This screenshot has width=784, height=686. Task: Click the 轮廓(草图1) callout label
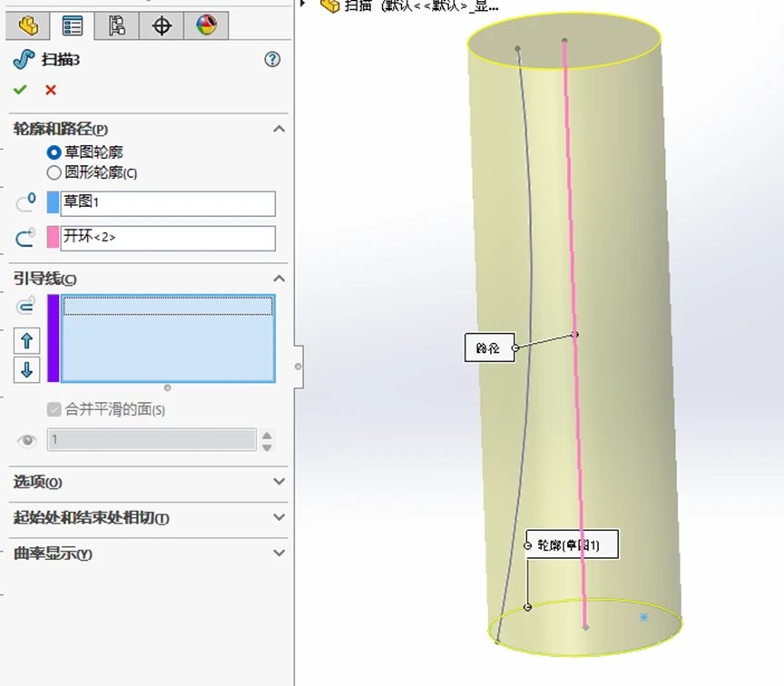572,544
